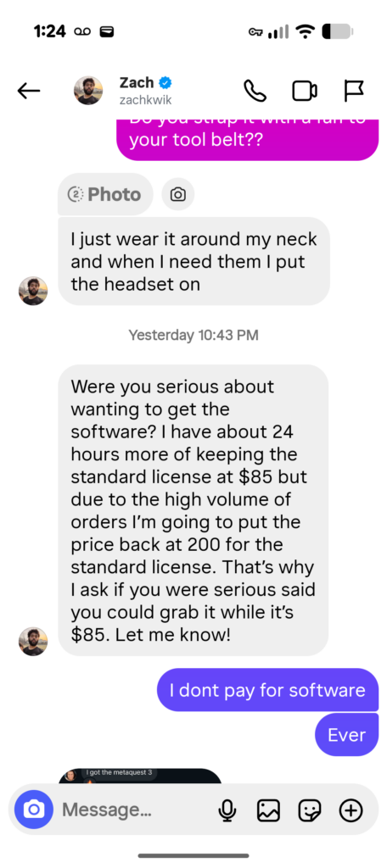
Task: Open the camera from message bar
Action: 34,810
